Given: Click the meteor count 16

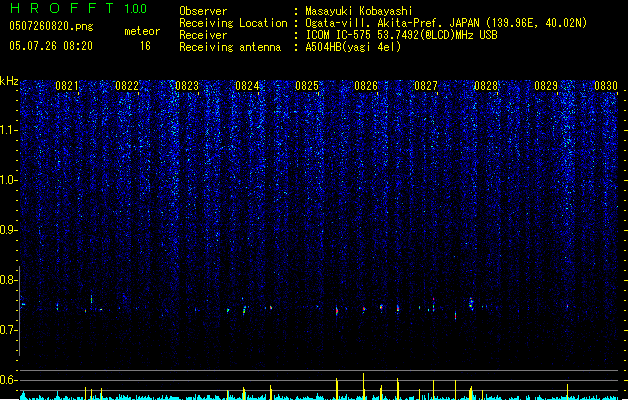Looking at the screenshot, I should coord(145,46).
